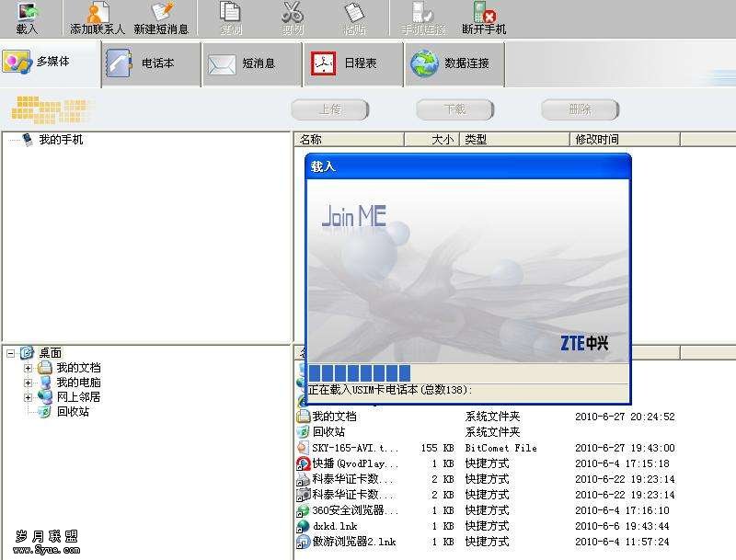Select 桌面 in the folder tree

[51, 353]
